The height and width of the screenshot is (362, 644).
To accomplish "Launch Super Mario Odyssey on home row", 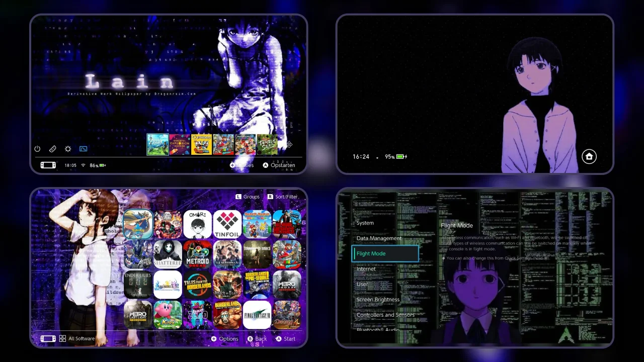I will click(223, 144).
